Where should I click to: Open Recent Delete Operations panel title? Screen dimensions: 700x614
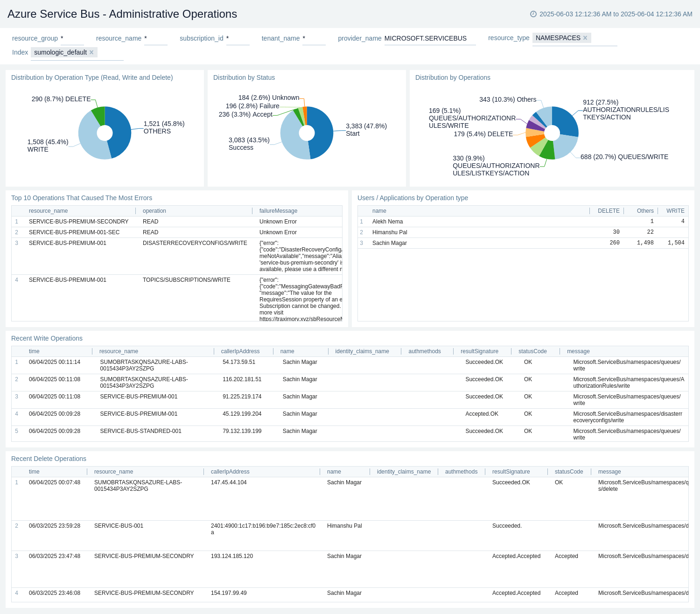49,459
